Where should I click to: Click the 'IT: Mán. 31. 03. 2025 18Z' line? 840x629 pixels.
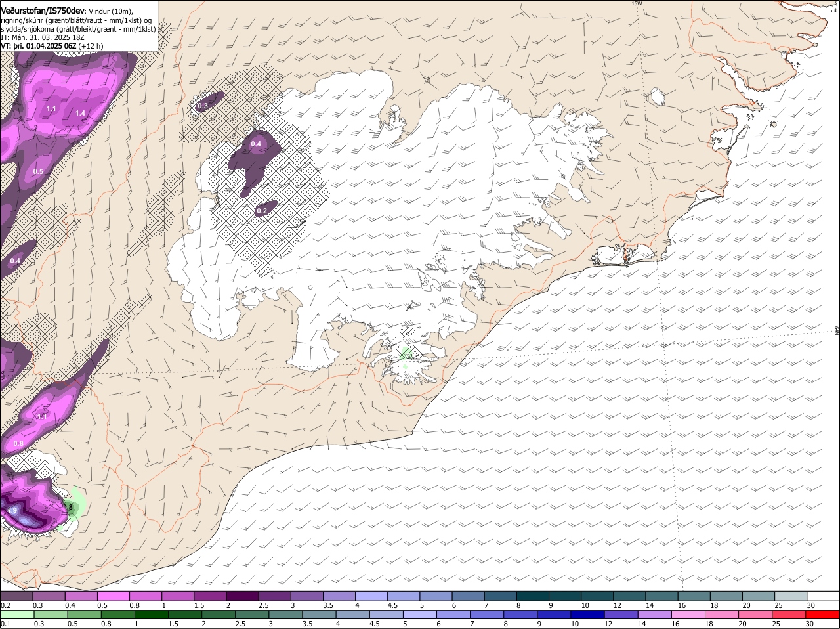pos(43,37)
